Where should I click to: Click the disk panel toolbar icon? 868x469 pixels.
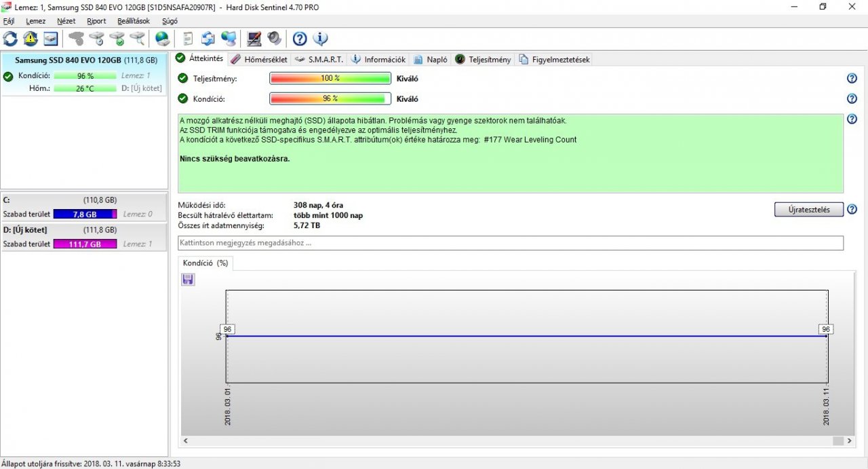tap(51, 38)
